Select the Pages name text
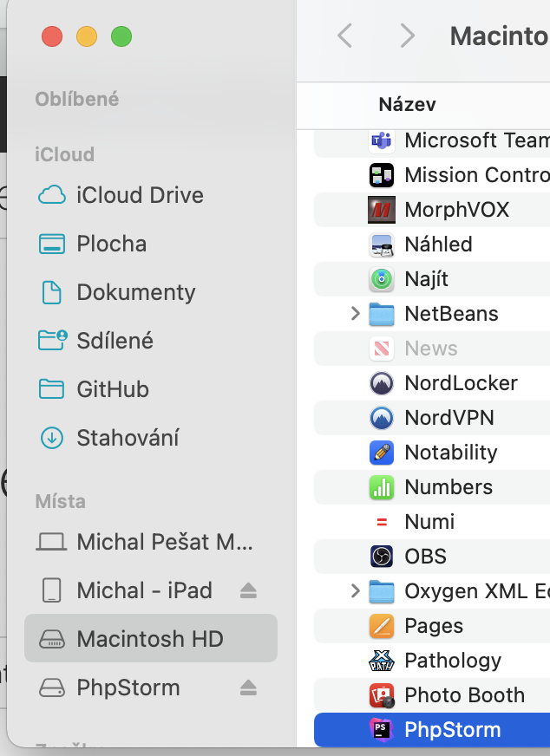 pyautogui.click(x=434, y=627)
